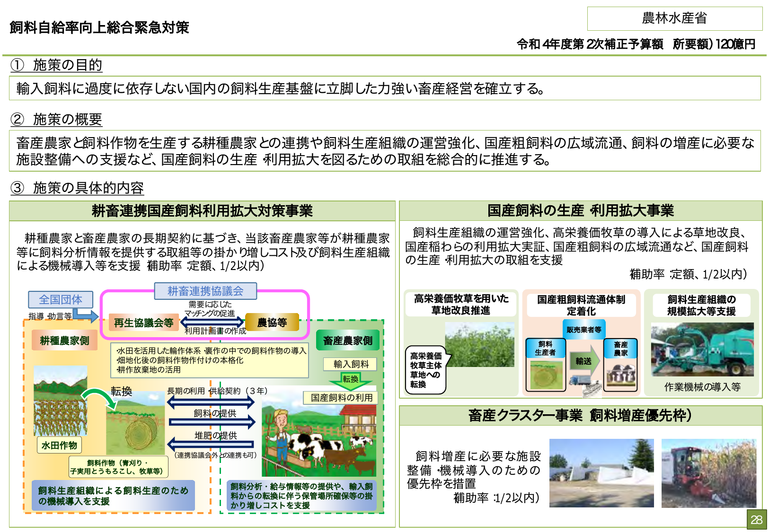Screen dimensions: 769x532
Task: Open the white bunker silo photo
Action: pos(601,473)
